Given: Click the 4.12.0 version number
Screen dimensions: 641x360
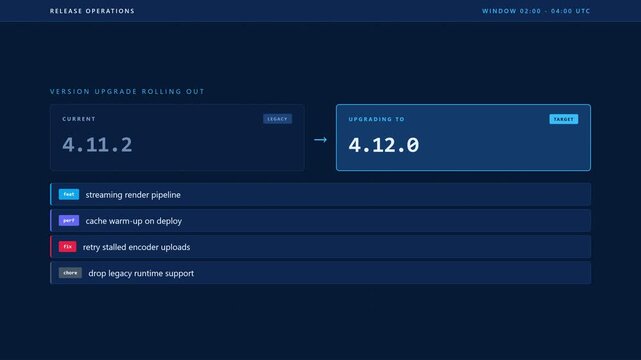Looking at the screenshot, I should tap(383, 145).
